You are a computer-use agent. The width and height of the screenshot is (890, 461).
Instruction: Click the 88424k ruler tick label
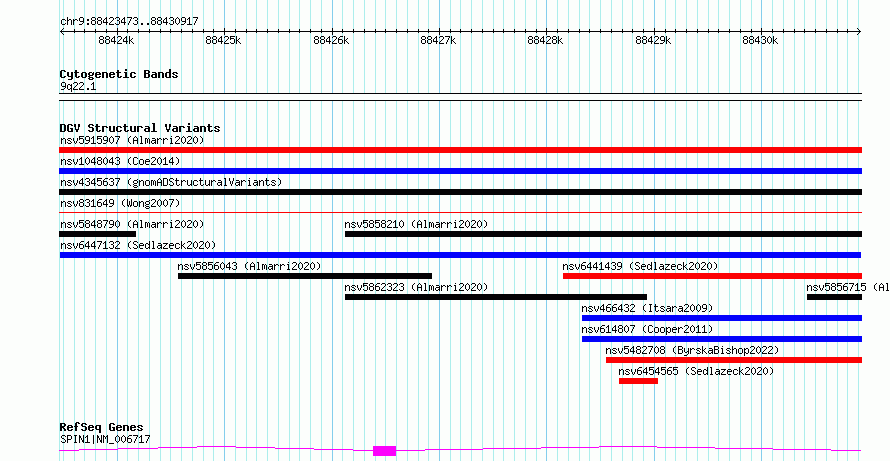pos(116,40)
